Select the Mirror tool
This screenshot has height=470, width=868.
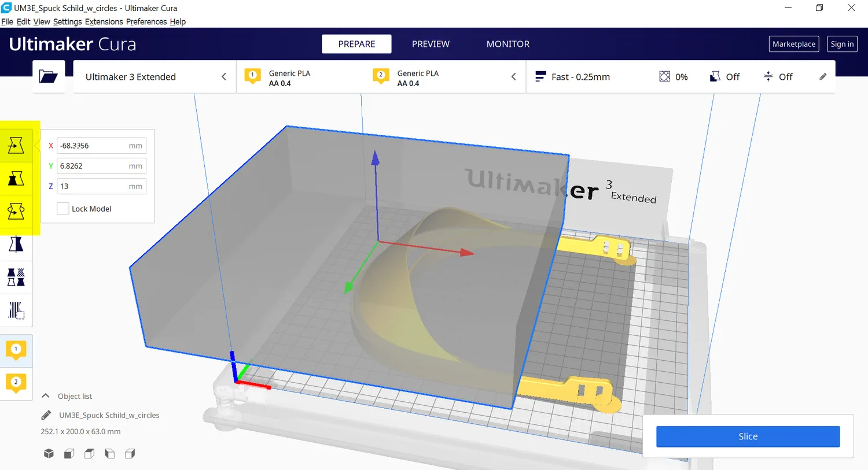click(x=16, y=245)
